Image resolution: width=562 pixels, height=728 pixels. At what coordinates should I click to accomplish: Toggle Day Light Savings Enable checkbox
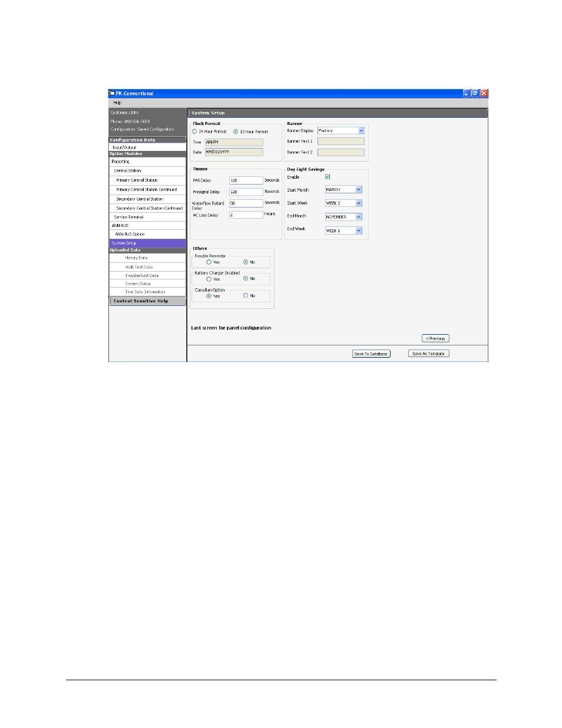tap(328, 177)
